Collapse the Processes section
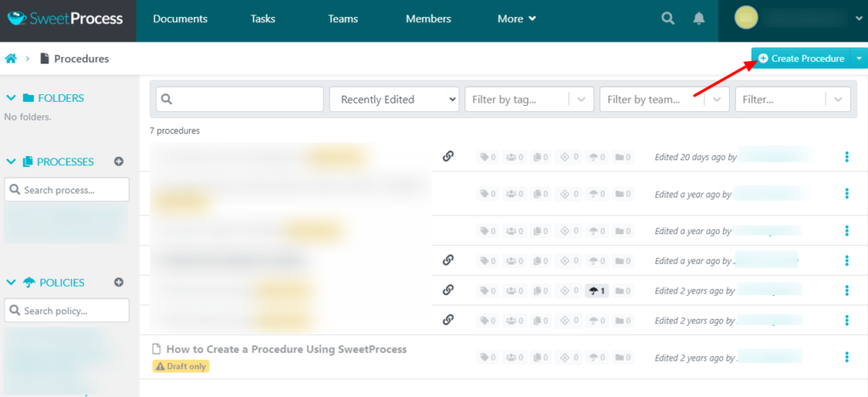The height and width of the screenshot is (397, 868). click(11, 161)
